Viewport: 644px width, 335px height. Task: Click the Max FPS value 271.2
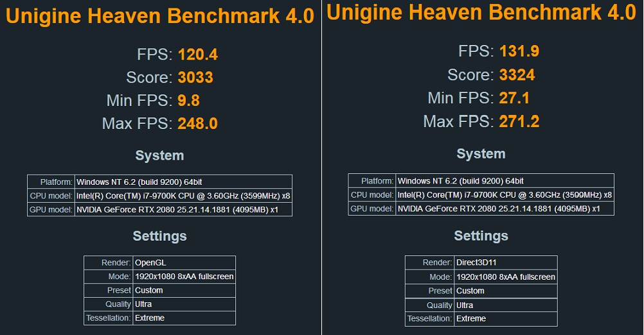(x=519, y=121)
